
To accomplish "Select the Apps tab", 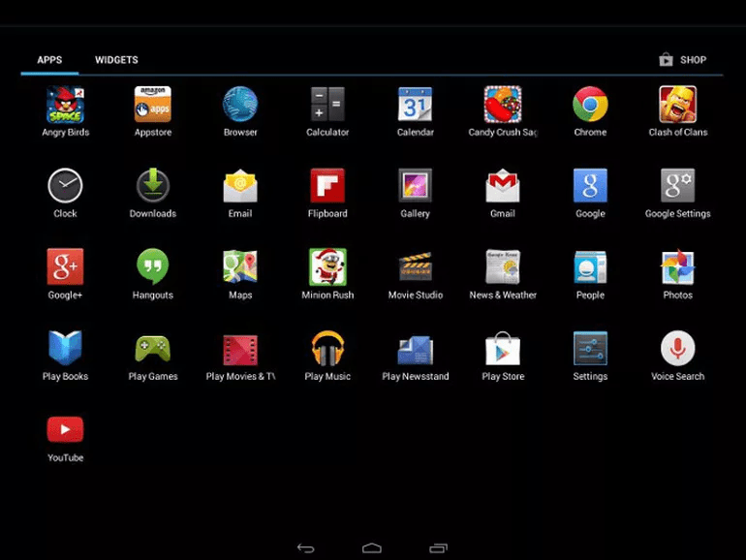I will coord(49,60).
